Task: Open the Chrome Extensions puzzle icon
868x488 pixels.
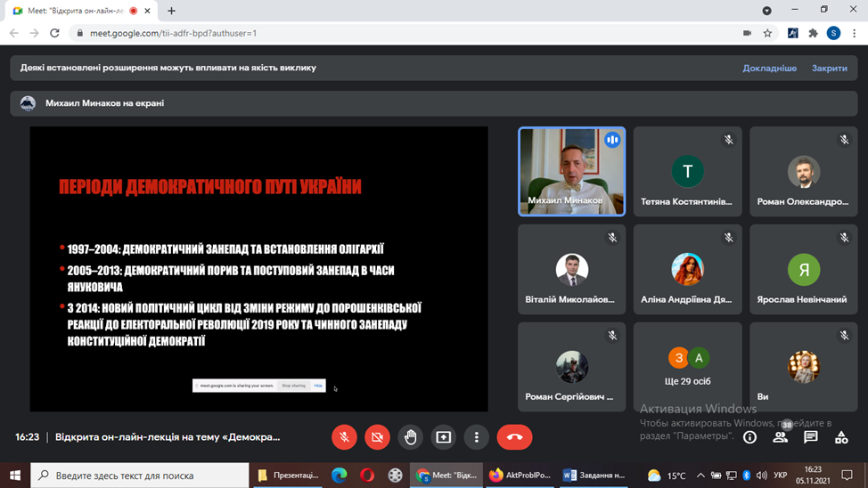Action: 813,33
